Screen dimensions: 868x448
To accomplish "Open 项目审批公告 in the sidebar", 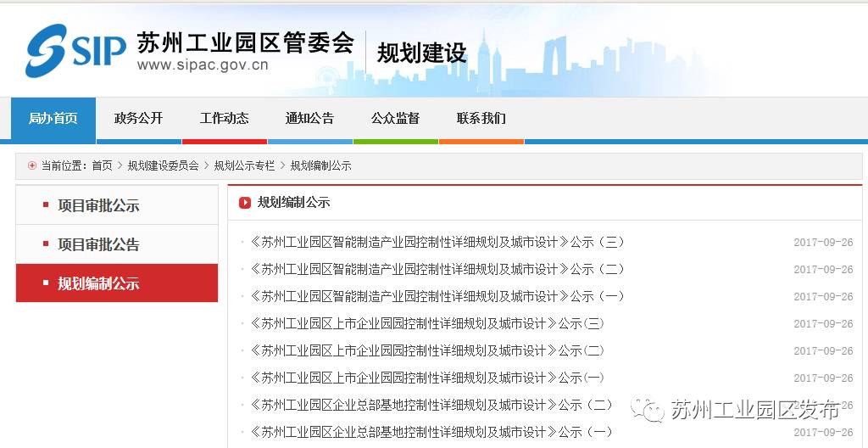I will click(x=117, y=244).
